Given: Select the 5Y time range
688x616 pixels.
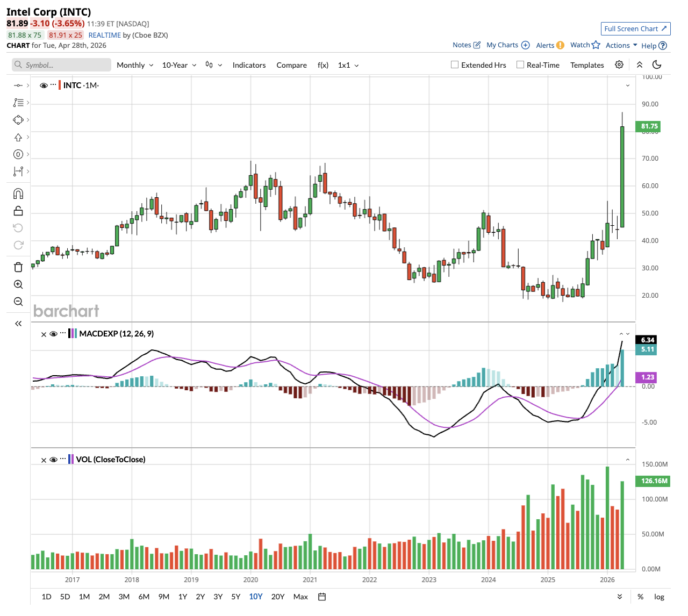Looking at the screenshot, I should [235, 597].
